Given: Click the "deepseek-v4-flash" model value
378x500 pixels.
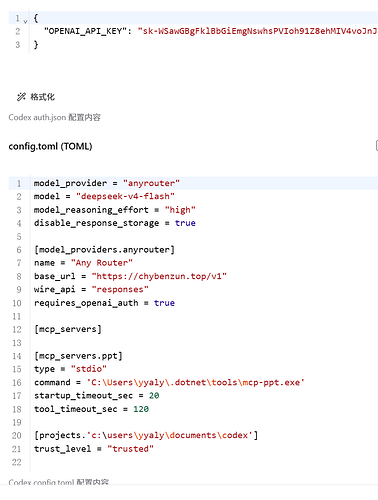Looking at the screenshot, I should click(x=125, y=196).
